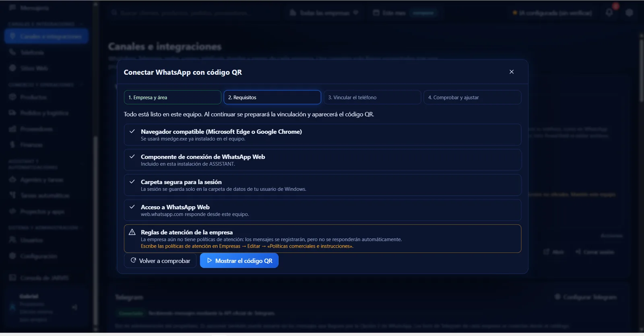Image resolution: width=644 pixels, height=336 pixels.
Task: Click 'Incluido en esta instalación de ASSISTANT.'
Action: [188, 164]
